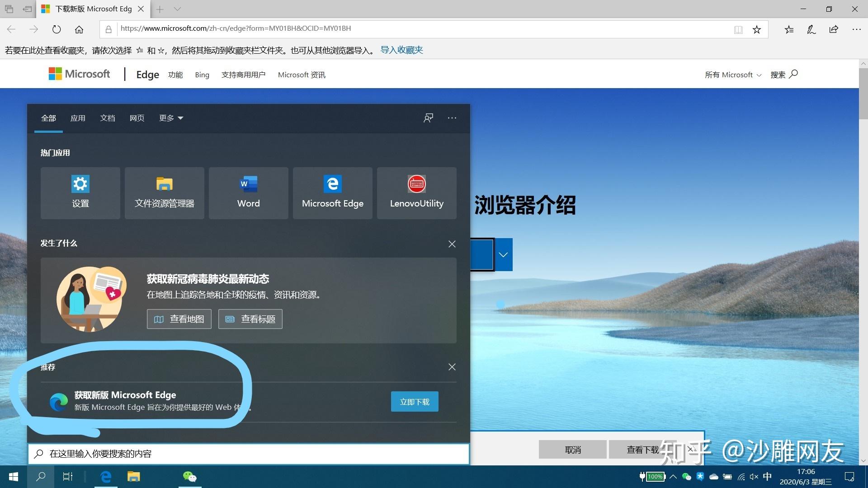868x488 pixels.
Task: Open File Explorer from the taskbar
Action: [133, 477]
